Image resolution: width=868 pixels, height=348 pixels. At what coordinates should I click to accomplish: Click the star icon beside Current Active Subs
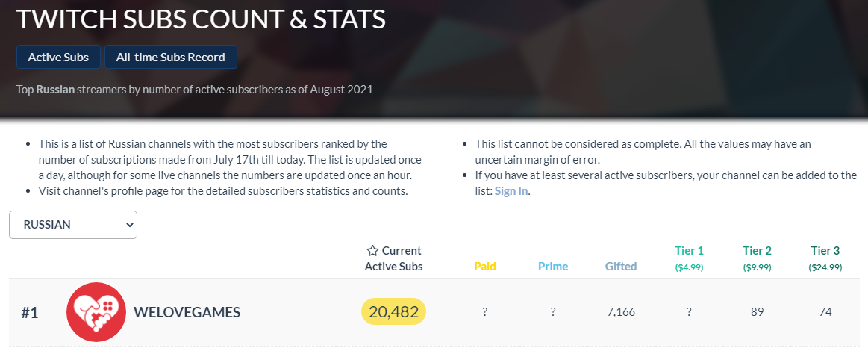372,251
